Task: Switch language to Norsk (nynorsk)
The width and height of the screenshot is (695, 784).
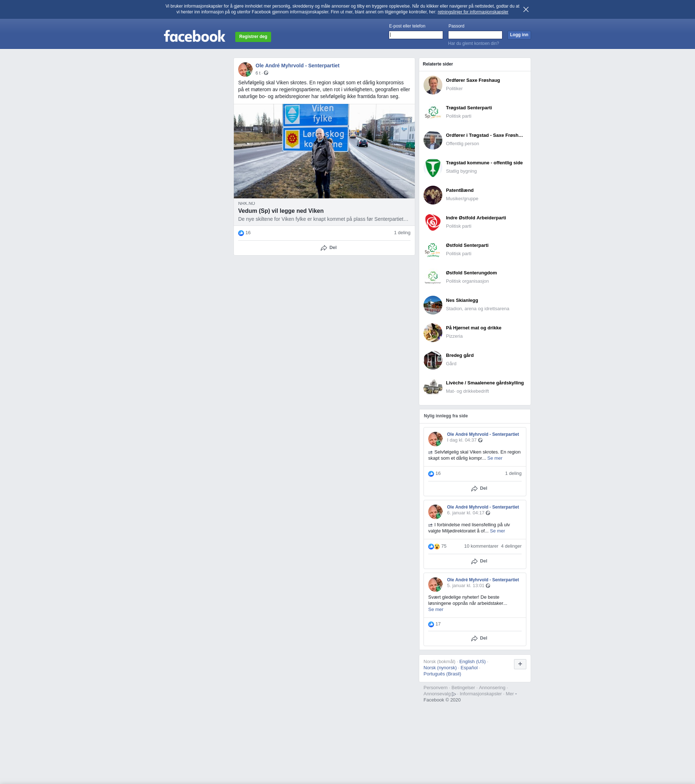Action: pyautogui.click(x=440, y=668)
